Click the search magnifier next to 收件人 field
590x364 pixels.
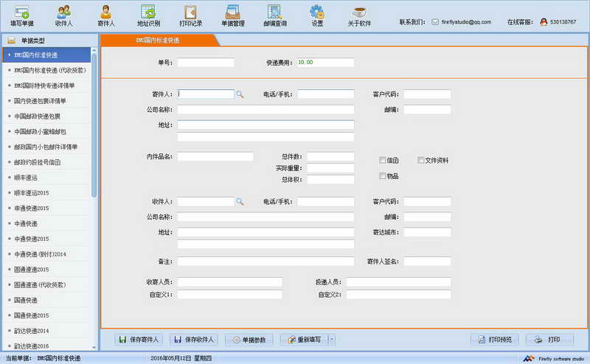click(240, 202)
